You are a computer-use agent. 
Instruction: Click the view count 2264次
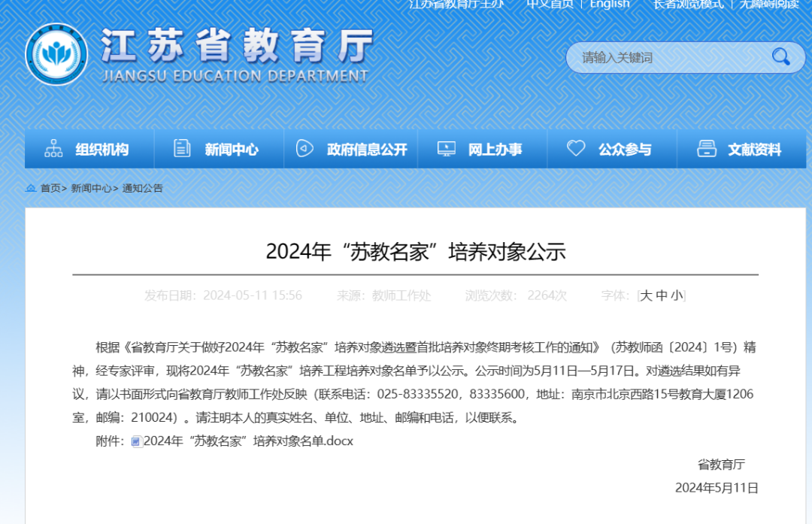[x=547, y=295]
